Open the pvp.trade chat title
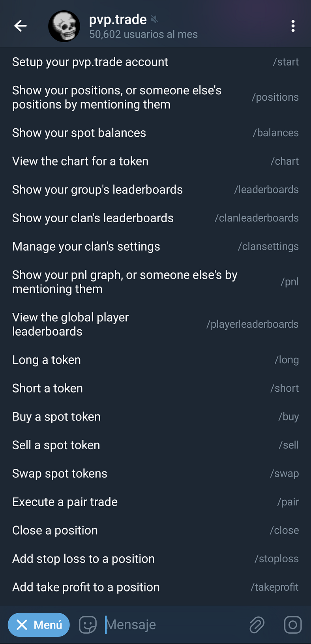Screen dimensions: 311x644 (x=118, y=20)
